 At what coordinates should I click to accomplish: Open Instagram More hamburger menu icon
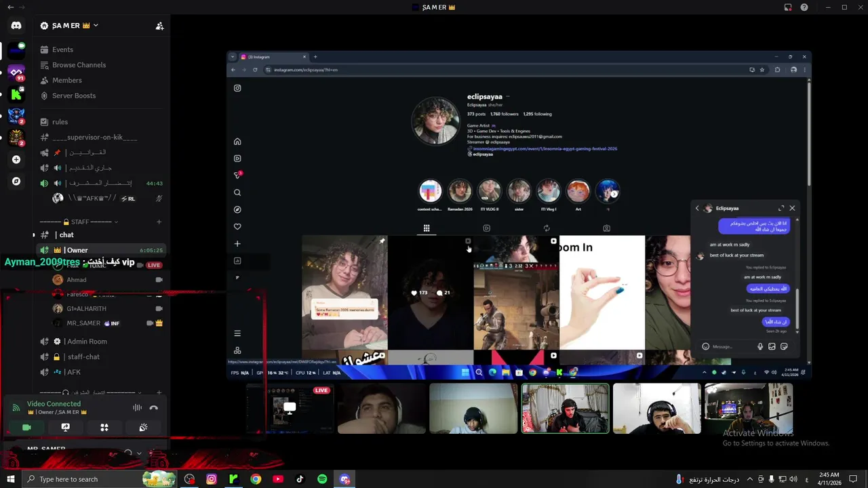pyautogui.click(x=237, y=333)
